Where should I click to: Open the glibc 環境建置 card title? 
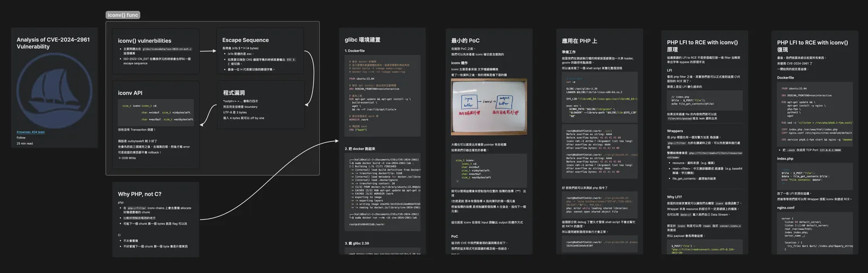click(362, 40)
